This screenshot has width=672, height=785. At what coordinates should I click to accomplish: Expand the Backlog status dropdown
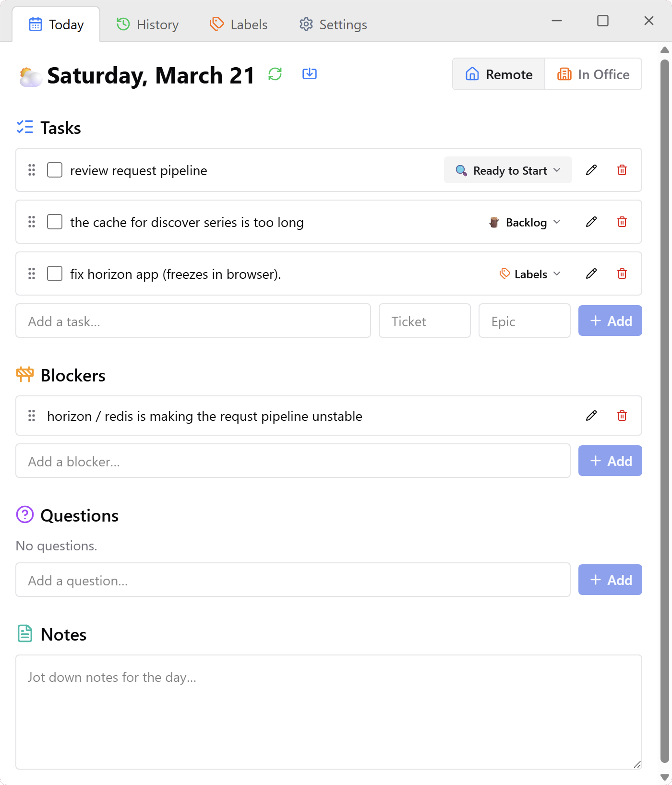pyautogui.click(x=525, y=222)
